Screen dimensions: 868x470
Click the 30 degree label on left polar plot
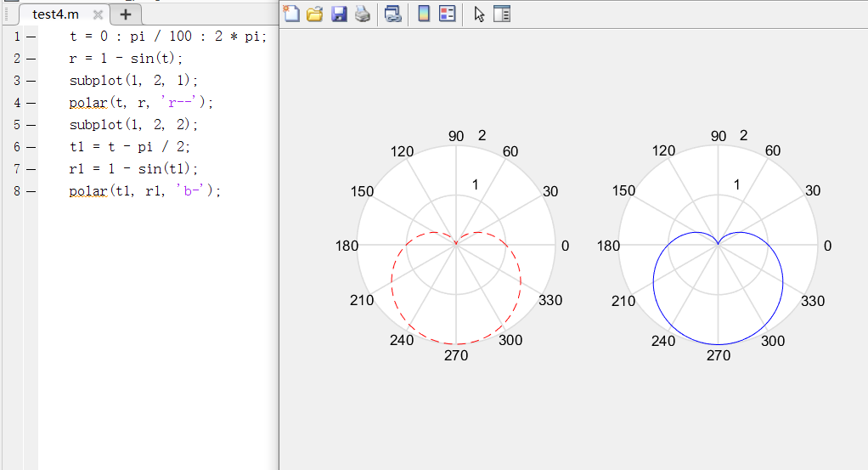(550, 192)
